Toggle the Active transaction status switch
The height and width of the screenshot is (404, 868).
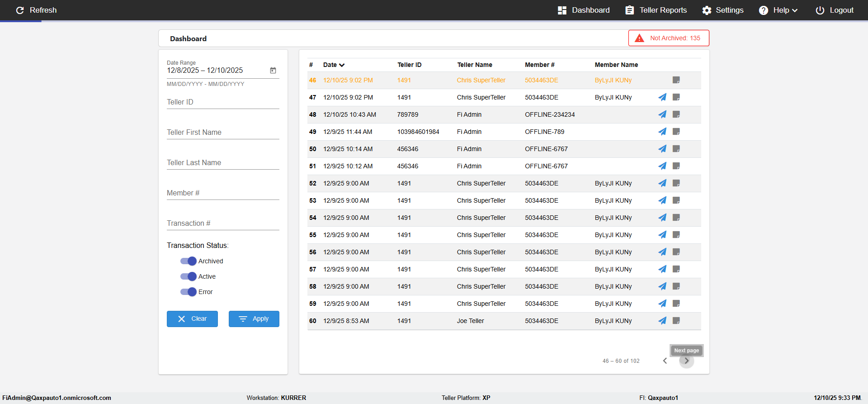pos(189,276)
